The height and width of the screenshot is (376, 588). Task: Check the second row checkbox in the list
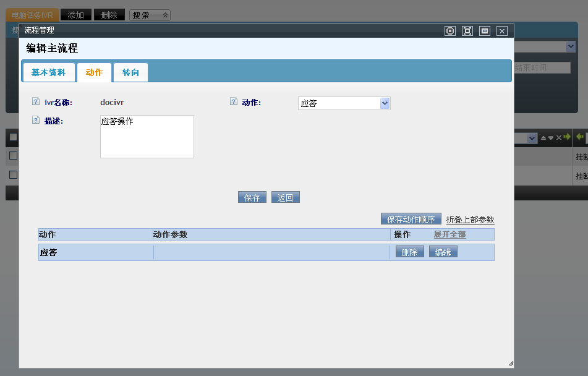[13, 175]
